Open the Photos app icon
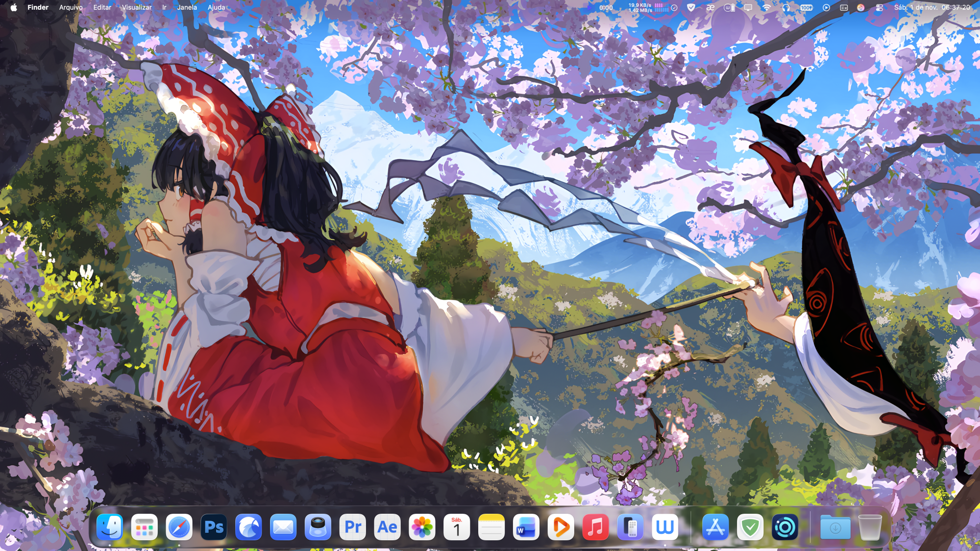Image resolution: width=980 pixels, height=551 pixels. point(422,527)
